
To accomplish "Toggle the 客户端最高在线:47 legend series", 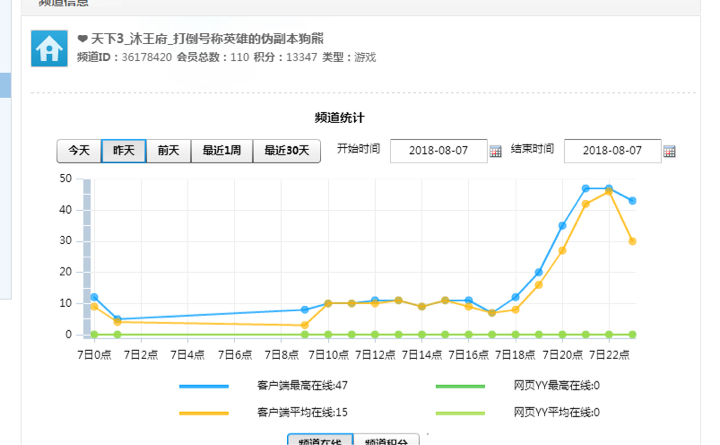I will tap(302, 386).
